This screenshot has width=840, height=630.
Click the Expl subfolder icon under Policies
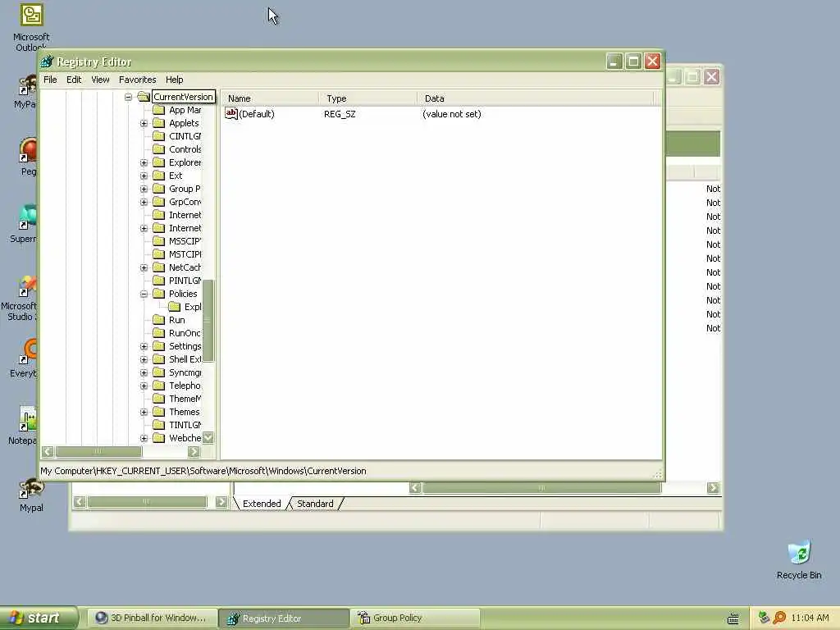click(x=174, y=307)
